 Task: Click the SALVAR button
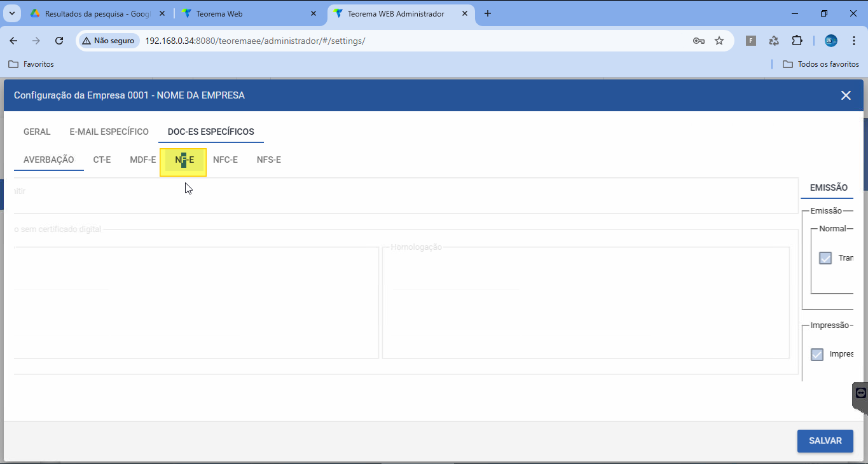point(825,441)
